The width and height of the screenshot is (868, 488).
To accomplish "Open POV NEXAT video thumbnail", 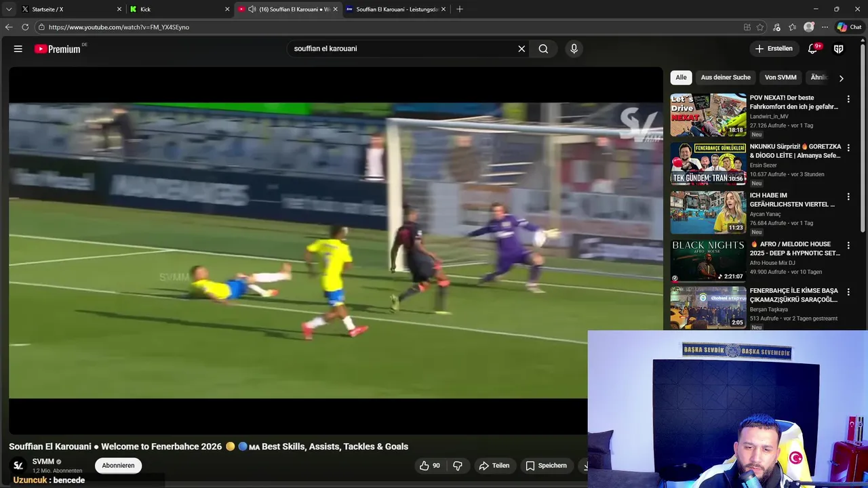I will [x=708, y=115].
